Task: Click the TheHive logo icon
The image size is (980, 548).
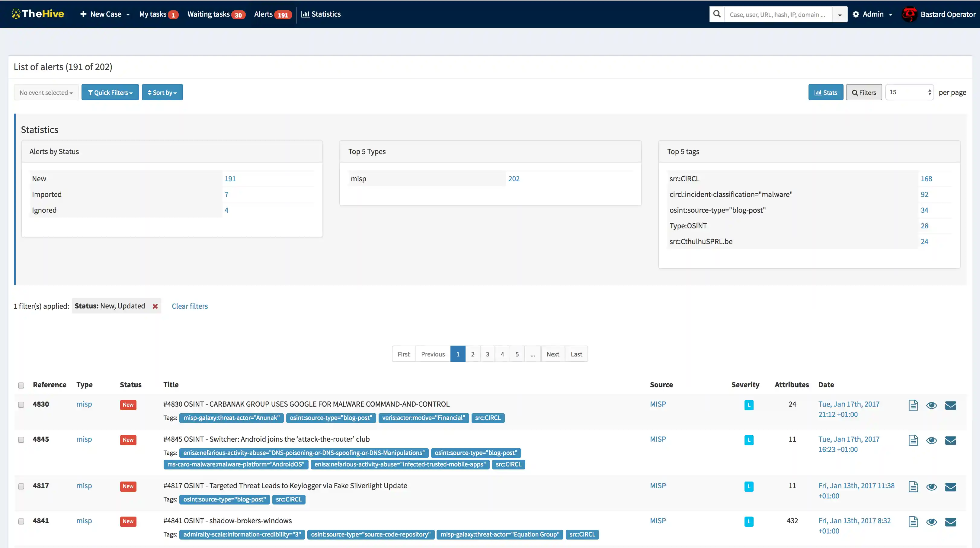Action: click(16, 14)
